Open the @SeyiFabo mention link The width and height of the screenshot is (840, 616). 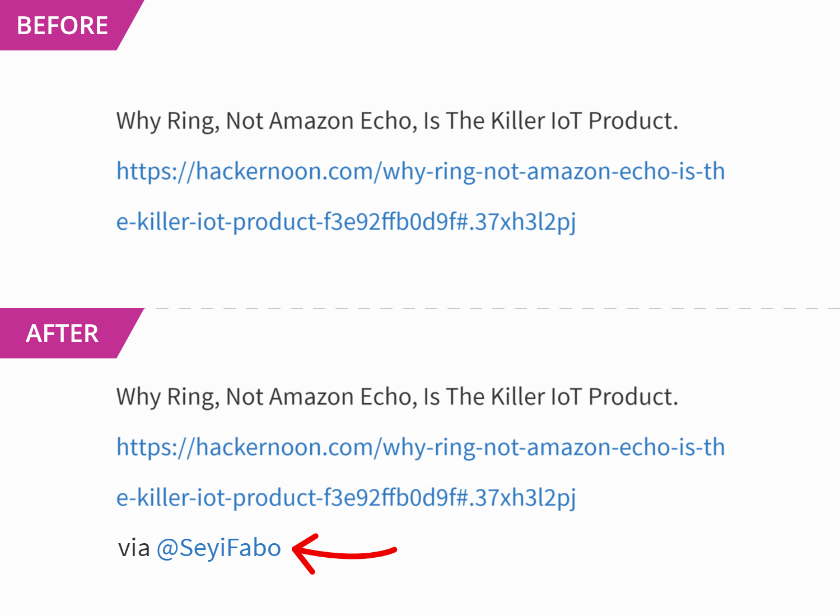coord(218,548)
